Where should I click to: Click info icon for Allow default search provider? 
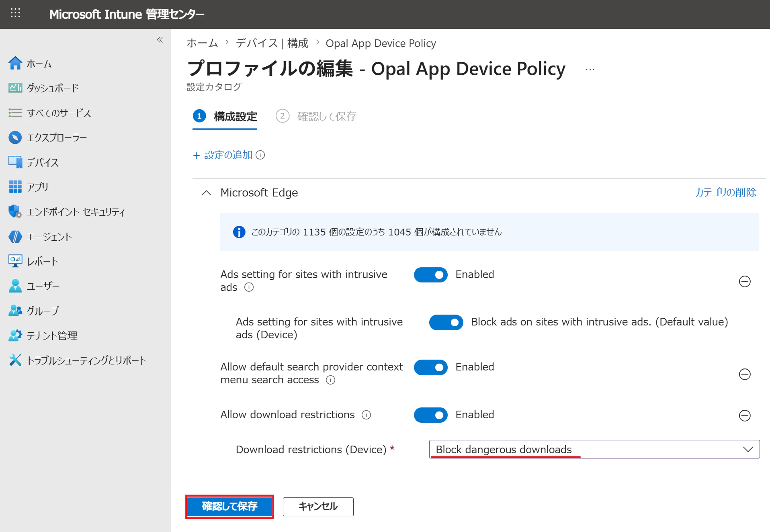coord(330,380)
